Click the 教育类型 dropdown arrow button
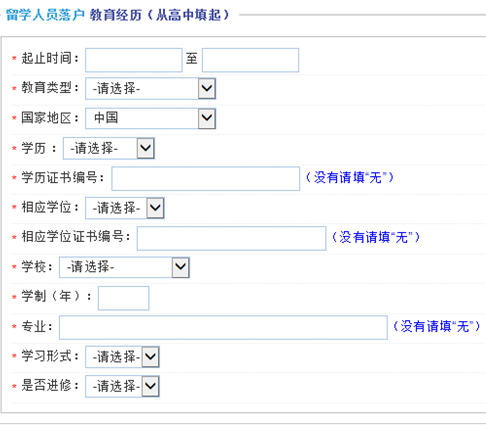The image size is (486, 426). 207,89
